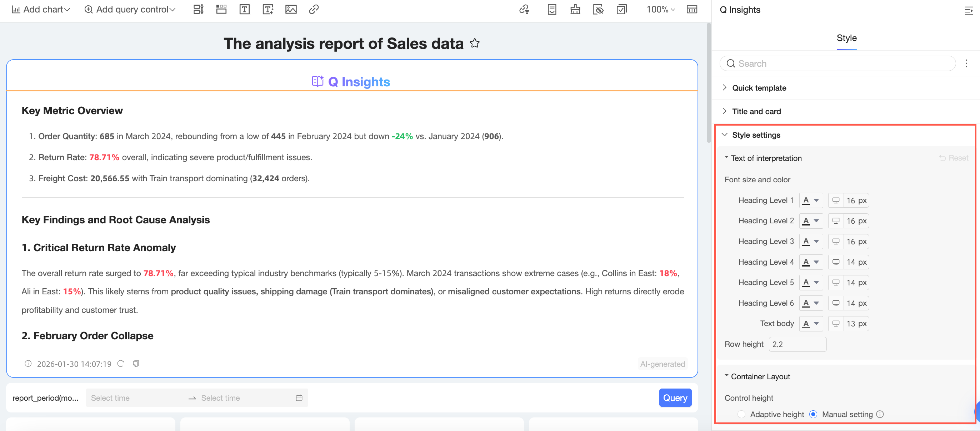Click the image insert icon in toolbar

pyautogui.click(x=291, y=10)
